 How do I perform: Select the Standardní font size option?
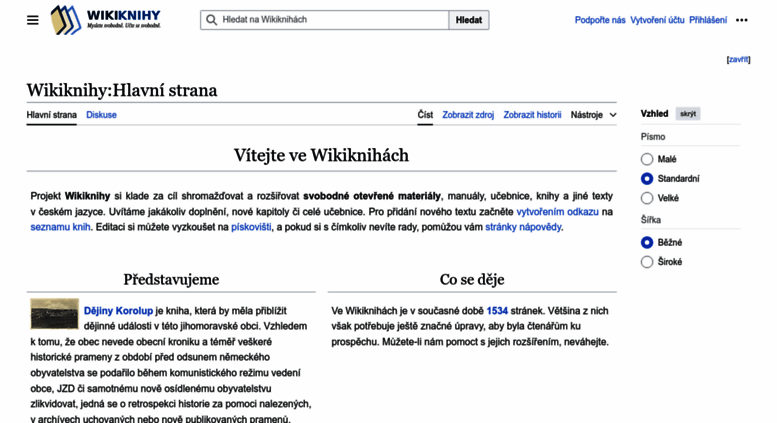point(647,178)
